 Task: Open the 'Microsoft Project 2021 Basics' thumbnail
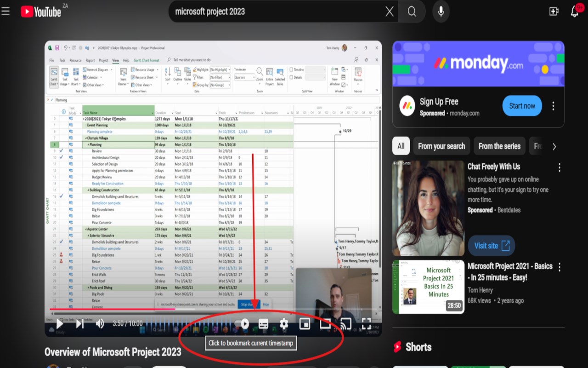pos(429,287)
